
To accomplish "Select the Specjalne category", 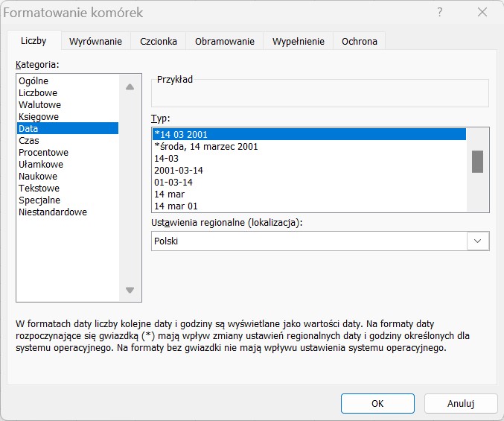I will click(x=68, y=200).
